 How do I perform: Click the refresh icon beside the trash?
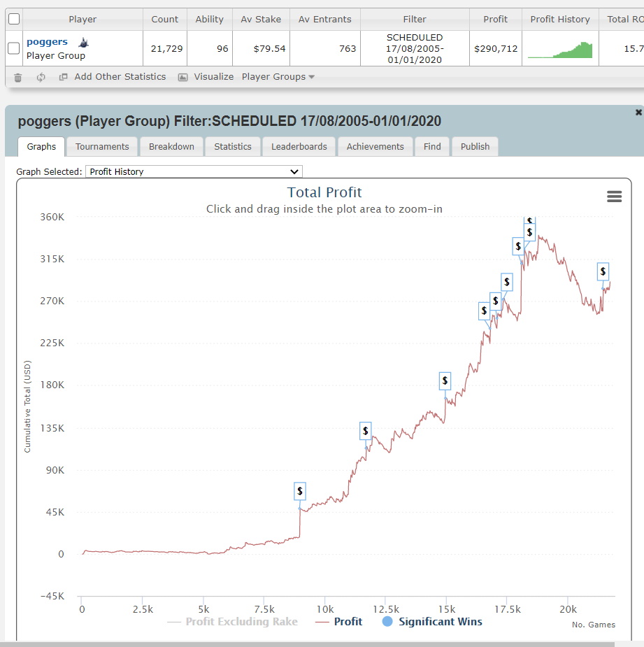tap(41, 77)
